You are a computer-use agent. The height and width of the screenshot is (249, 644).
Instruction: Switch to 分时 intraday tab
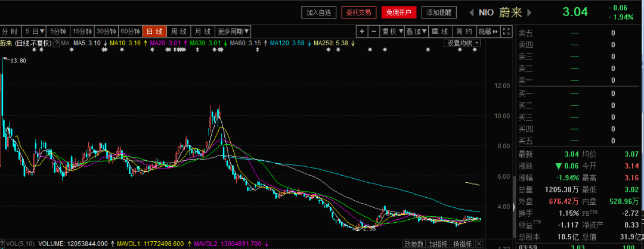tap(11, 32)
